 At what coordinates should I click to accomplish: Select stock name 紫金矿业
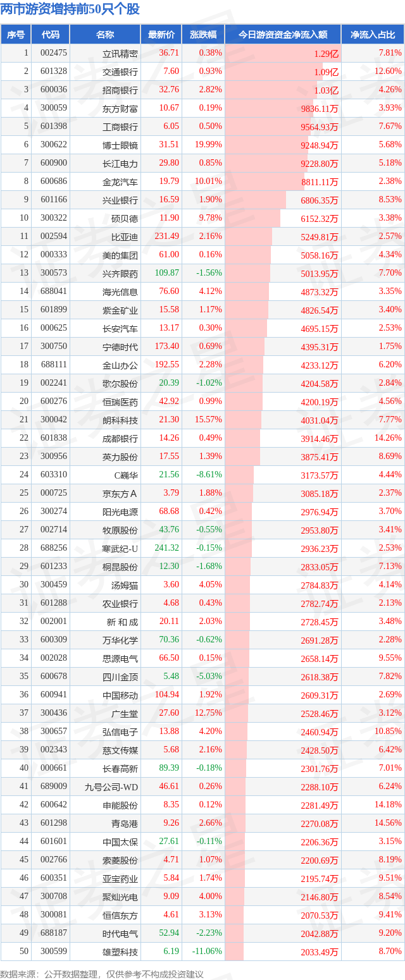tap(120, 310)
